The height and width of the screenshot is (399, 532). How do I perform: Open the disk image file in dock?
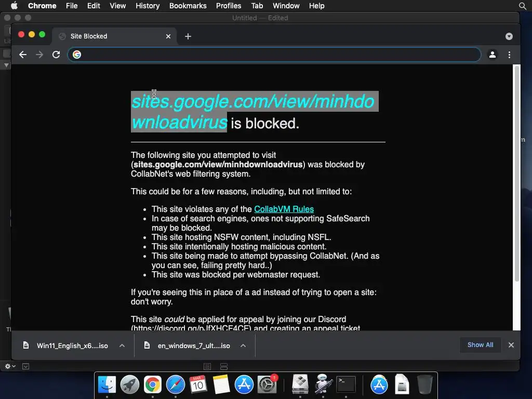pyautogui.click(x=402, y=384)
